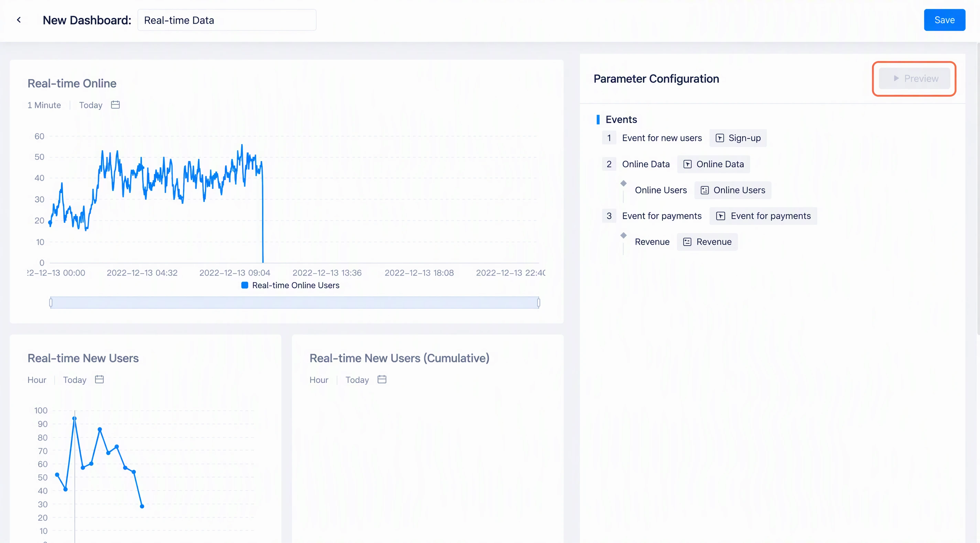This screenshot has width=980, height=543.
Task: Click the diamond marker above Revenue
Action: coord(623,235)
